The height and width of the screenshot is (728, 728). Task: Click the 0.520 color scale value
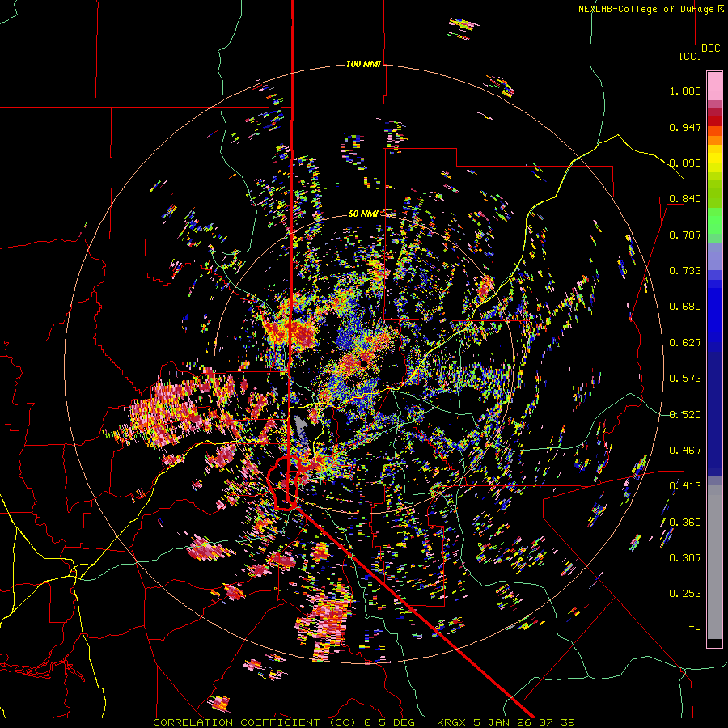click(x=685, y=415)
